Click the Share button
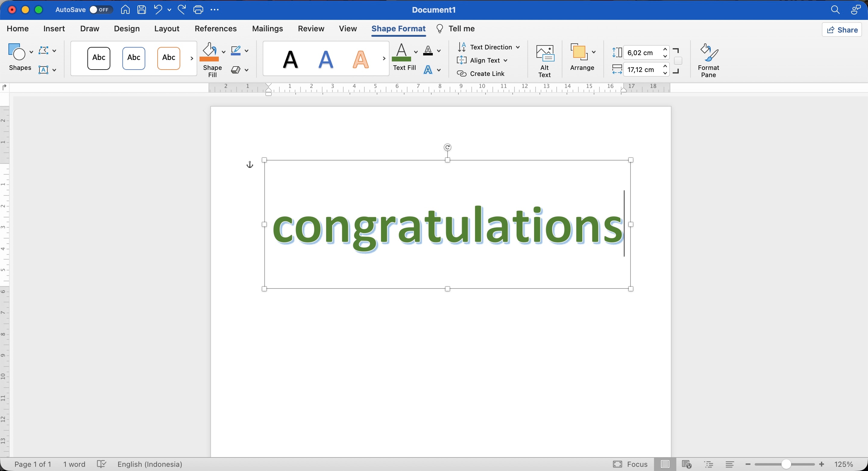Screen dimensions: 868x471 click(842, 30)
